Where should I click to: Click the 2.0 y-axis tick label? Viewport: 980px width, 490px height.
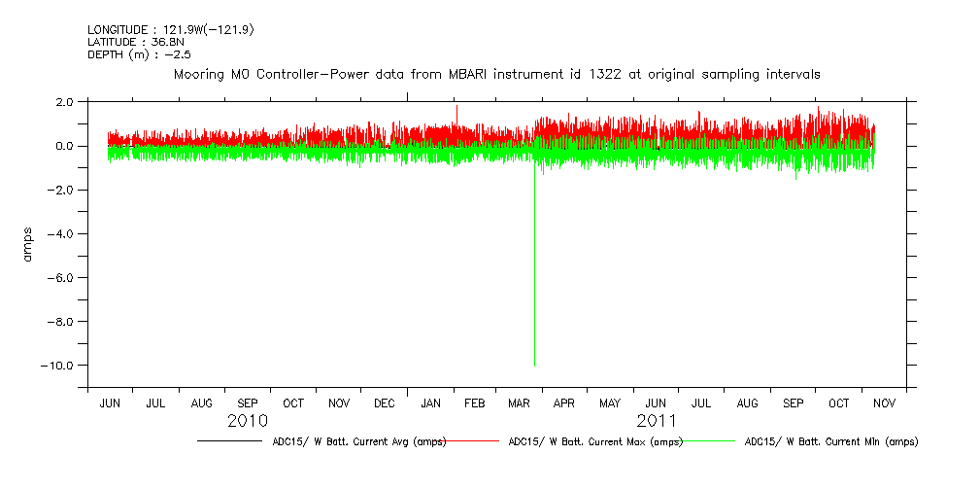(65, 102)
